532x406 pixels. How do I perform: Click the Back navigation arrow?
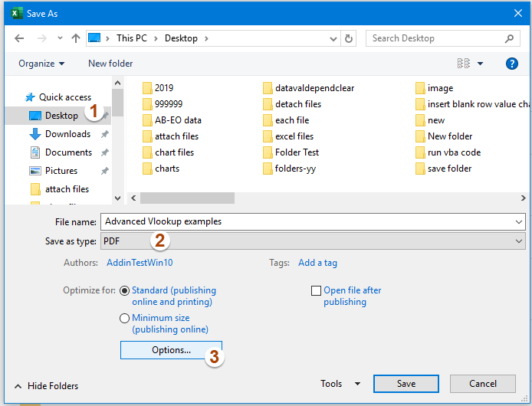pyautogui.click(x=18, y=38)
